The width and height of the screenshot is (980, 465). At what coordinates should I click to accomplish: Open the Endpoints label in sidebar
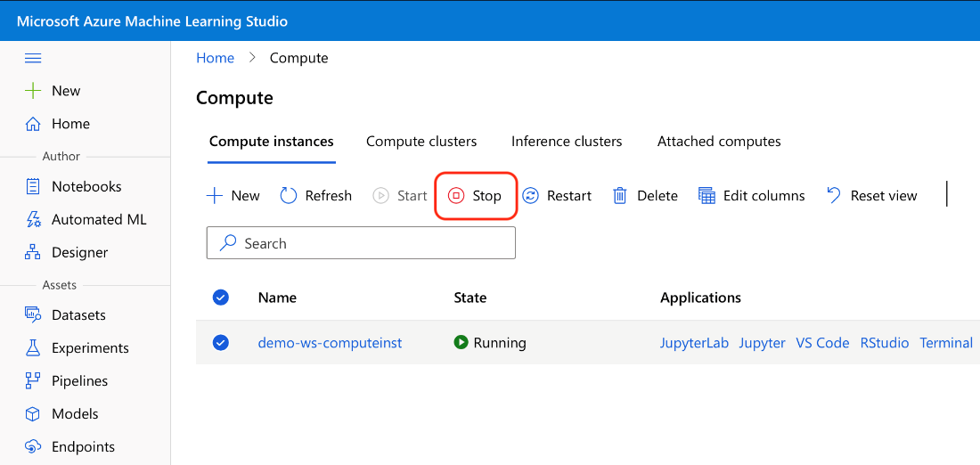(x=84, y=447)
